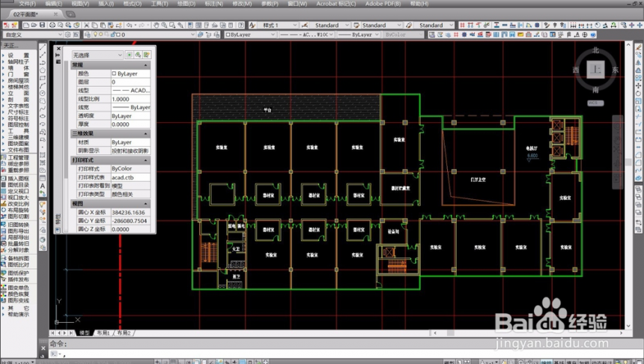The image size is (644, 364).
Task: Open the 无选择 selection dropdown
Action: pyautogui.click(x=97, y=55)
